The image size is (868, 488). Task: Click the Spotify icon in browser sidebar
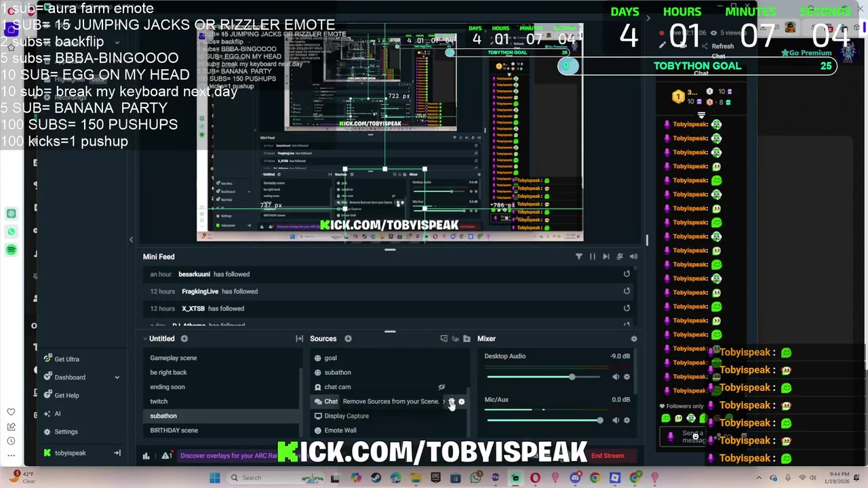(x=11, y=250)
